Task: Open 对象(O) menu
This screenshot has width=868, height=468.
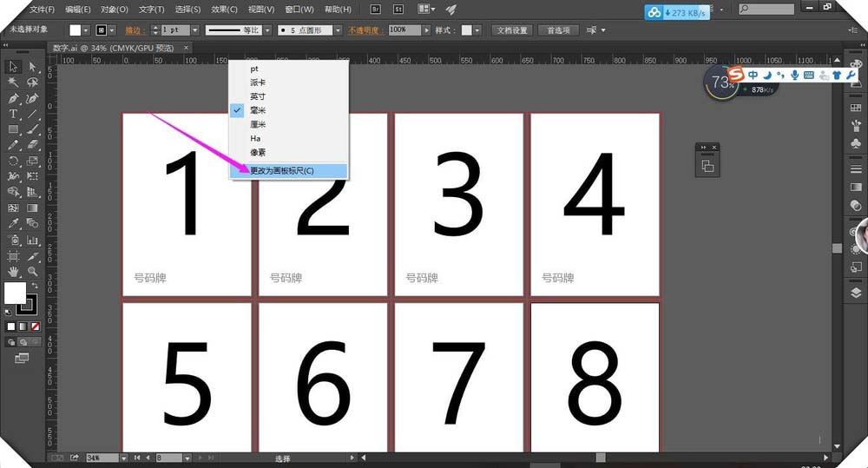Action: pyautogui.click(x=114, y=10)
